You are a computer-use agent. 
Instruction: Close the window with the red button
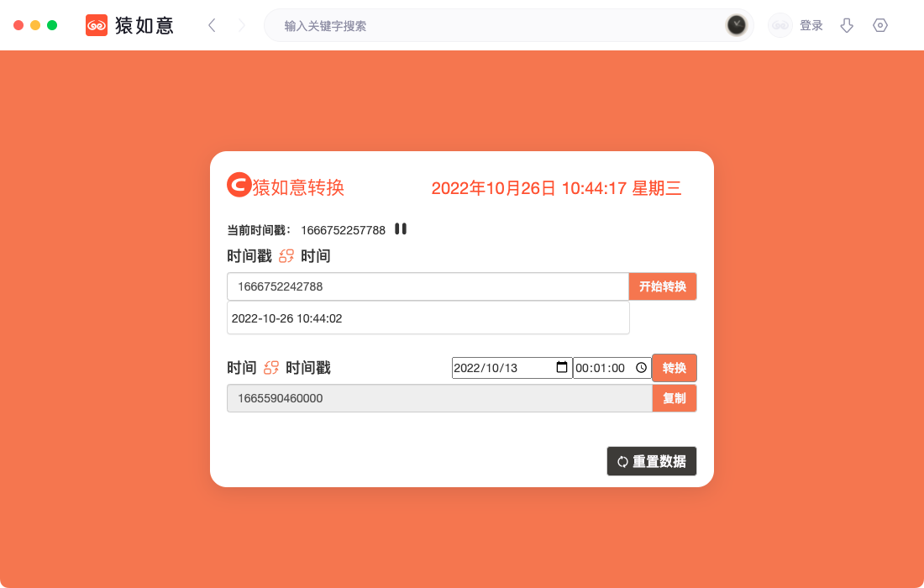pyautogui.click(x=18, y=25)
